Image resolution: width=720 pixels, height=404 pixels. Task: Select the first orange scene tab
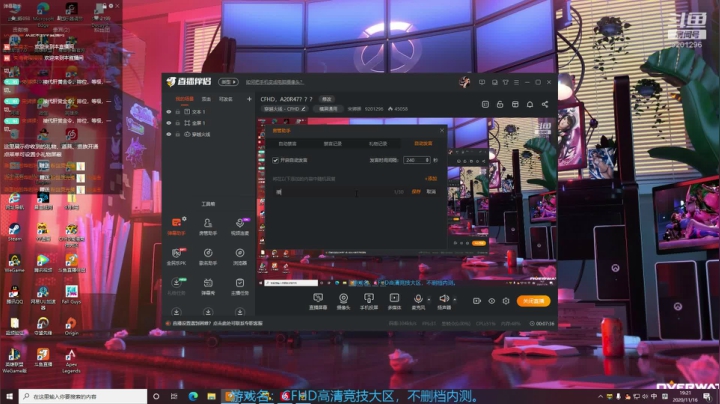pyautogui.click(x=185, y=99)
